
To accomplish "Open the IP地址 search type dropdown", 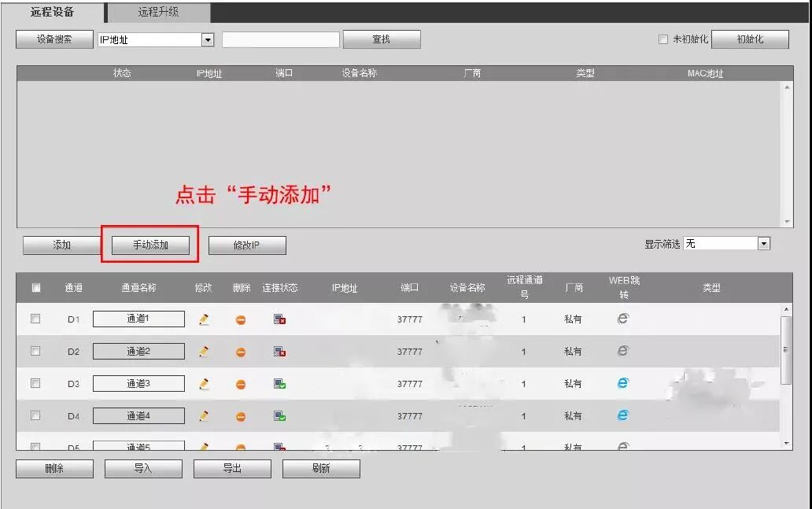I will [207, 39].
